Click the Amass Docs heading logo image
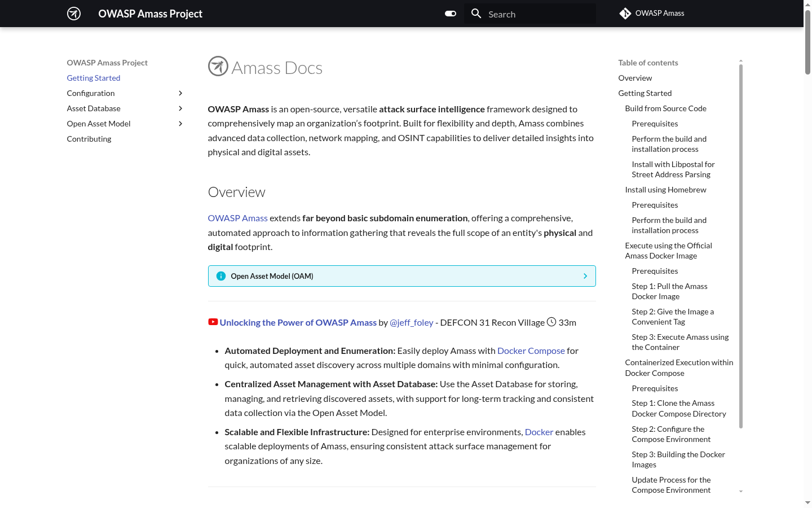This screenshot has width=812, height=508. pos(218,67)
